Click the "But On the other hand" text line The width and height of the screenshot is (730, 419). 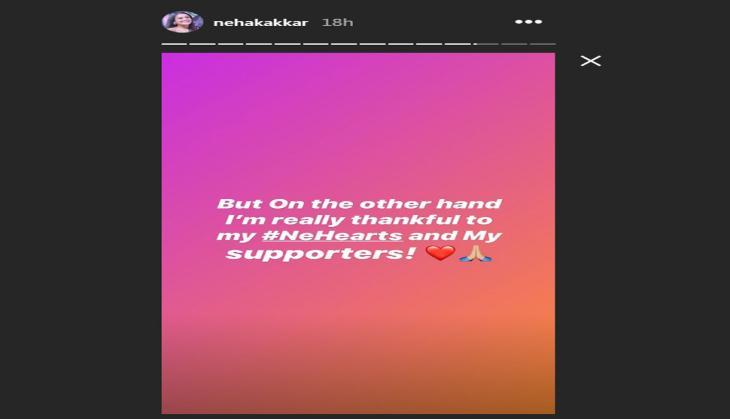(359, 204)
